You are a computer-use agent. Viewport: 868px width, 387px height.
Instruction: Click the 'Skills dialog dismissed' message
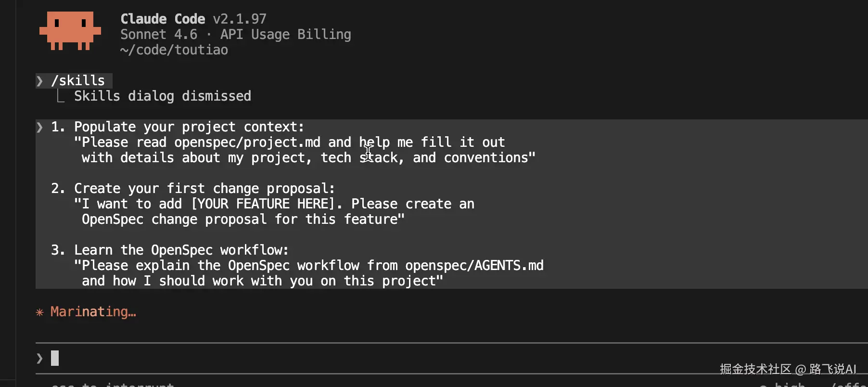(x=162, y=96)
